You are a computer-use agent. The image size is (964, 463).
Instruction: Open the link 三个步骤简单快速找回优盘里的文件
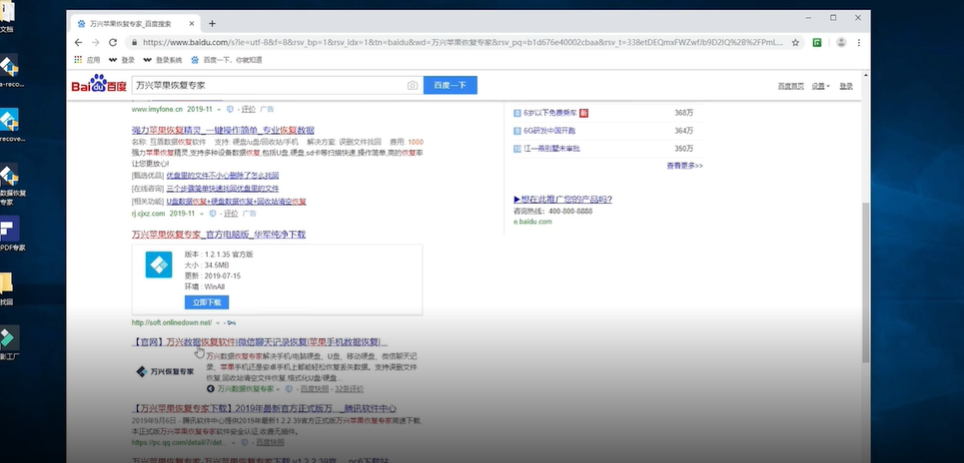[x=223, y=188]
